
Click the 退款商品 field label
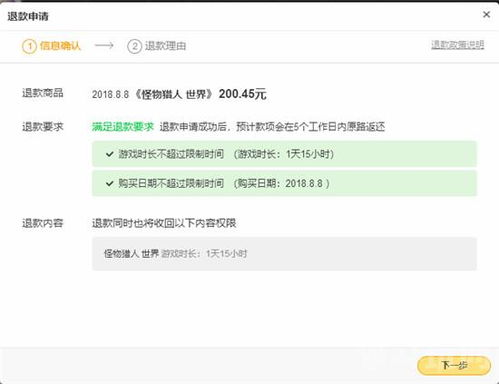43,93
